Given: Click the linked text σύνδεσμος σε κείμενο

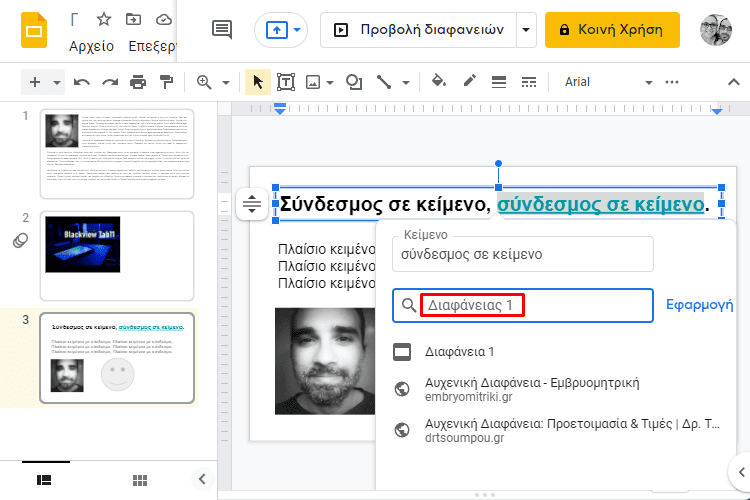Looking at the screenshot, I should [600, 204].
